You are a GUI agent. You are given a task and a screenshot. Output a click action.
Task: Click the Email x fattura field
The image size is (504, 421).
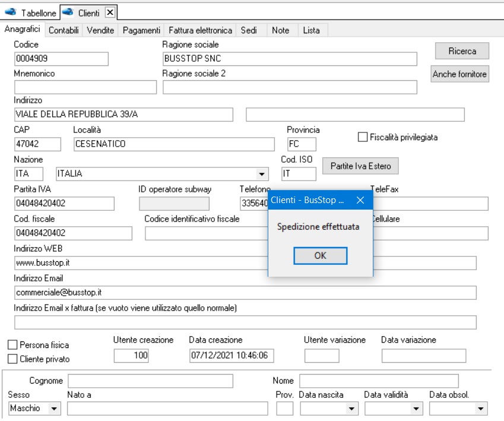pyautogui.click(x=245, y=322)
